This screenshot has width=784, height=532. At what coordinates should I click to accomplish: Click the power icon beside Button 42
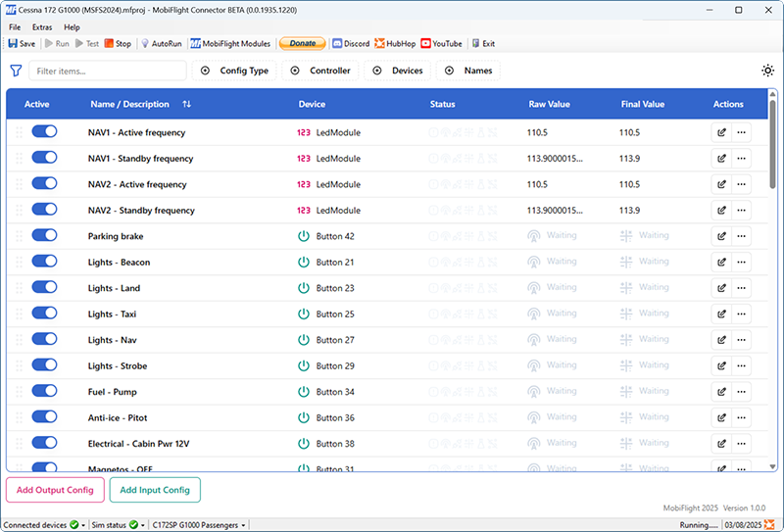(304, 236)
